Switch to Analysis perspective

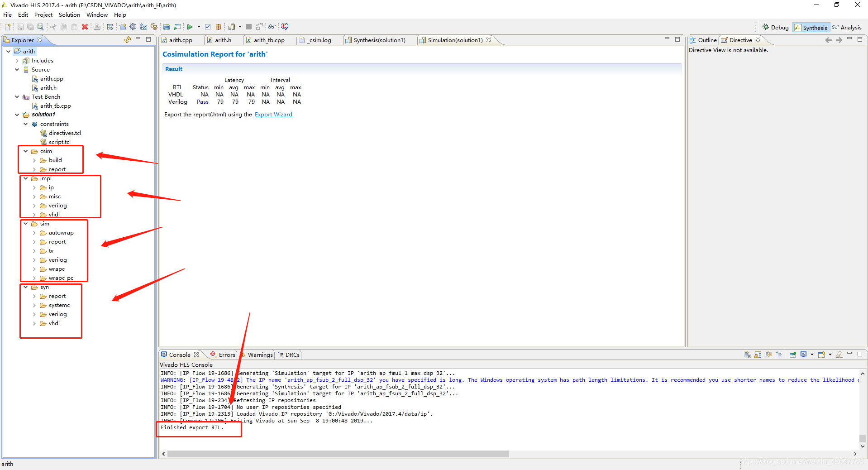click(847, 28)
